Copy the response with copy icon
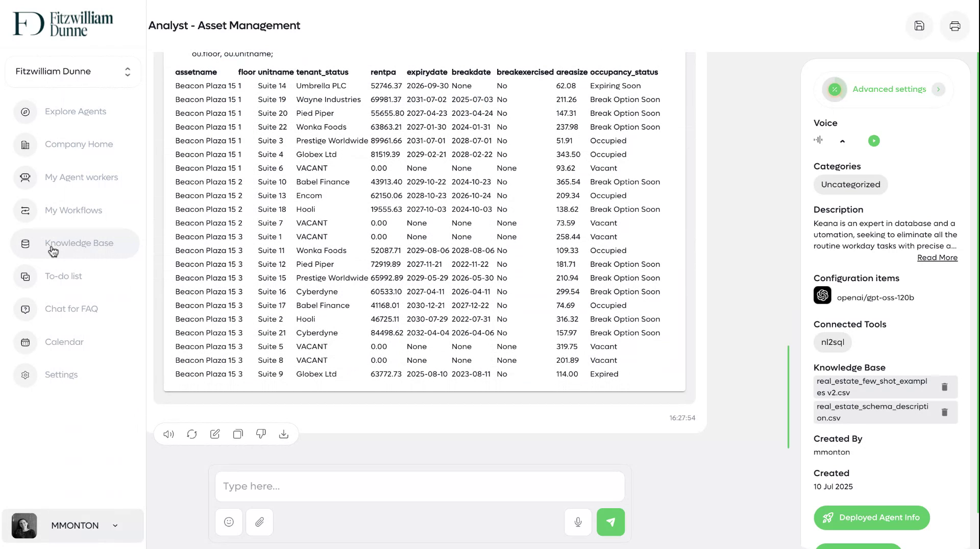 238,434
